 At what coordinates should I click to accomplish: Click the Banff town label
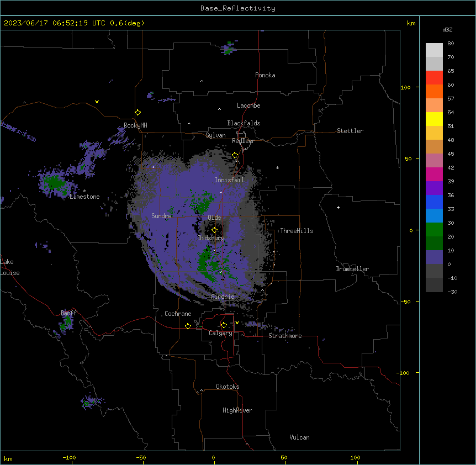[68, 313]
